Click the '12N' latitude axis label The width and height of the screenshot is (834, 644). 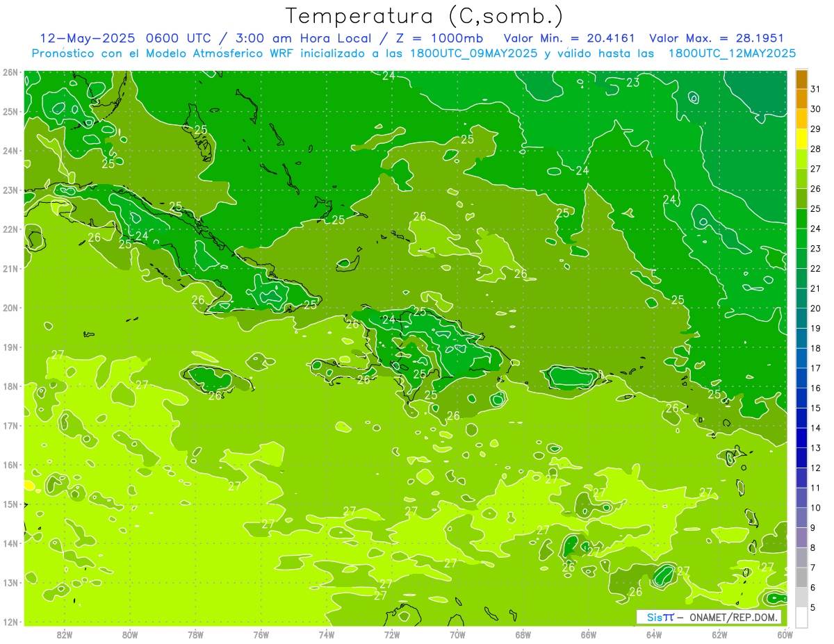(10, 622)
